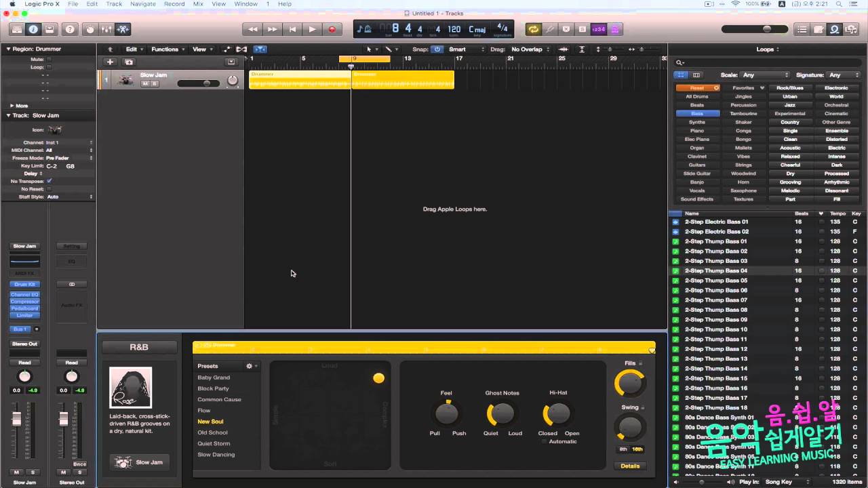Add a new track with plus button
The width and height of the screenshot is (868, 488).
pos(111,62)
